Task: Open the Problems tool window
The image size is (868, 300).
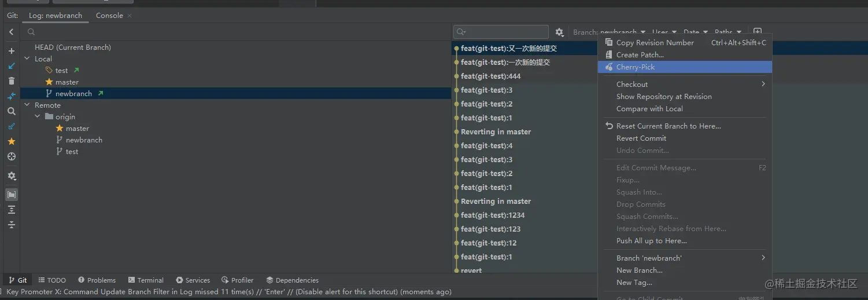Action: [97, 280]
